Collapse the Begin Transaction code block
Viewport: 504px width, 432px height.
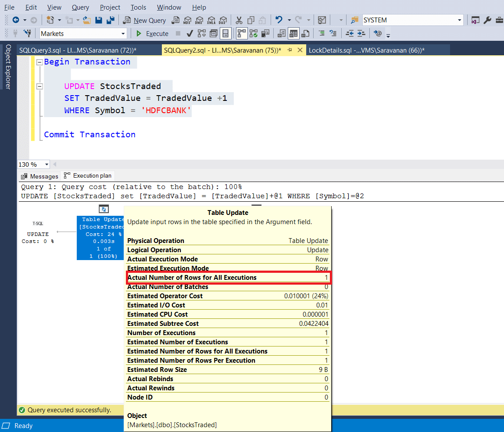39,62
